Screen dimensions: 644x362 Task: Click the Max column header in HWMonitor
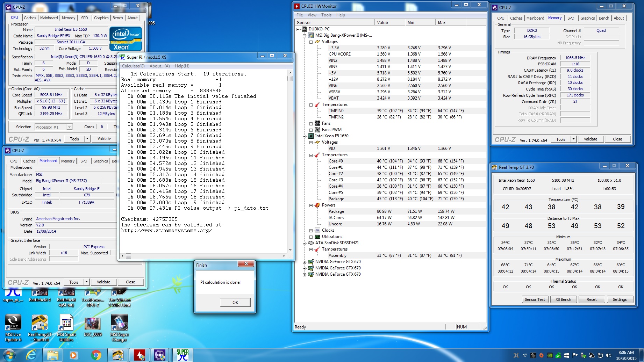tap(451, 23)
